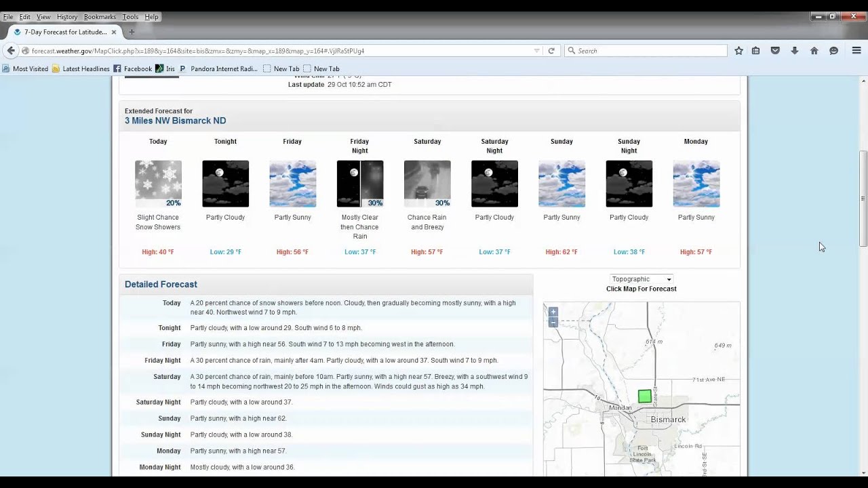Expand the Topographic map type dropdown

coord(641,279)
